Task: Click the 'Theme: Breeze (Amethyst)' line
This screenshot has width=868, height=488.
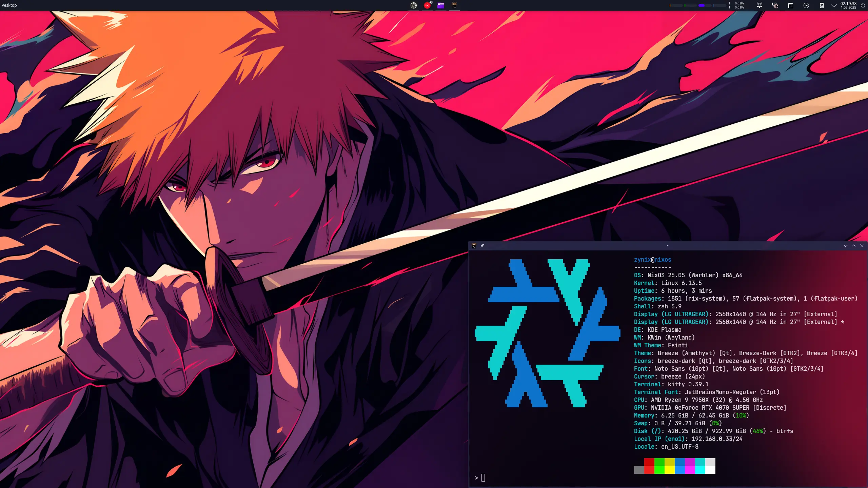Action: pos(746,353)
